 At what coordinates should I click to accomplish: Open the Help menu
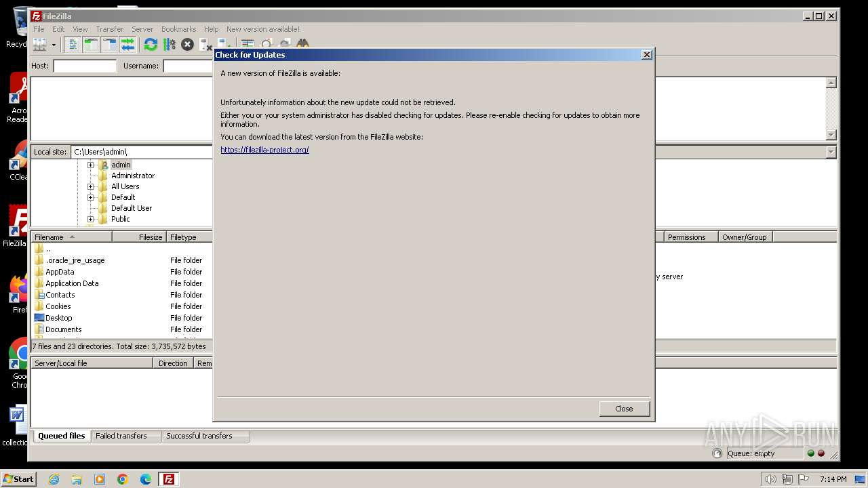[x=212, y=29]
